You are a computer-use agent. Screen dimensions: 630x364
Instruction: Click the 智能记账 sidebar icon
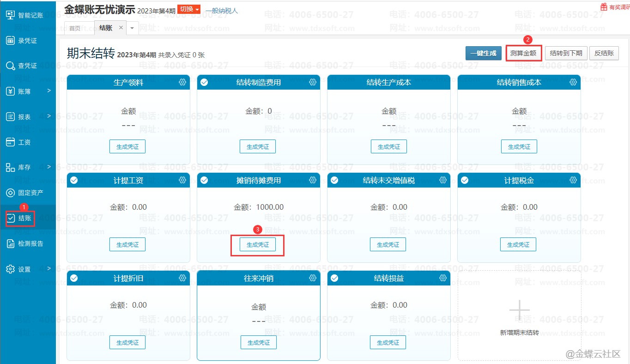pos(10,15)
